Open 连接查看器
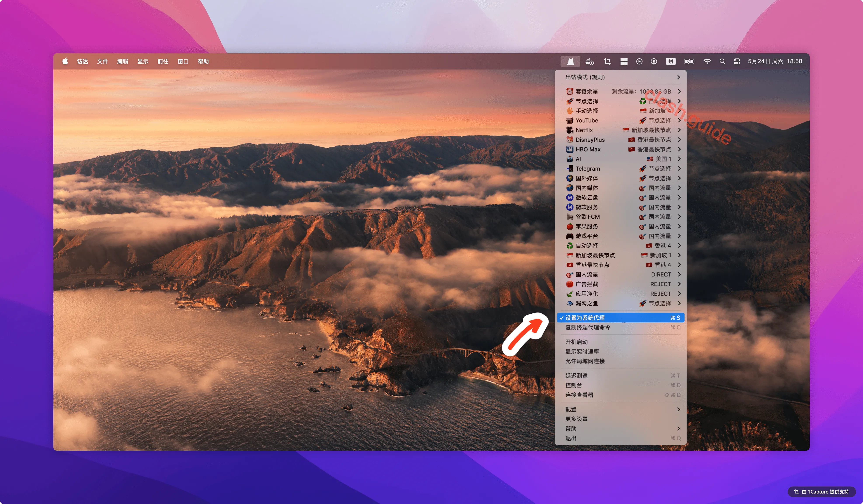Screen dimensions: 863x504 click(620, 395)
